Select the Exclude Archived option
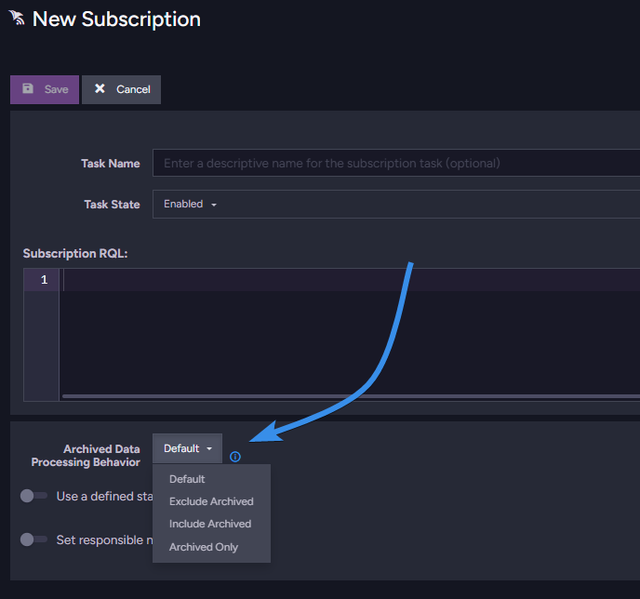The image size is (640, 599). [x=211, y=502]
